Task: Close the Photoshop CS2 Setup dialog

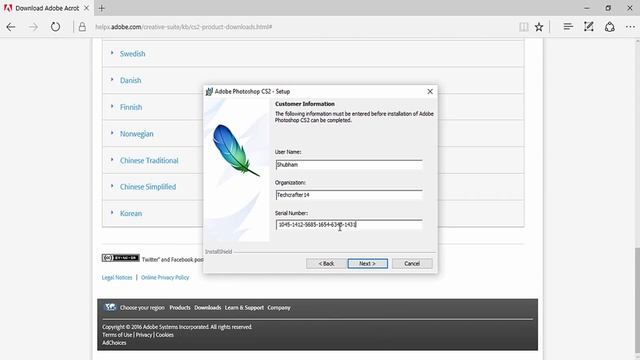Action: pyautogui.click(x=430, y=91)
